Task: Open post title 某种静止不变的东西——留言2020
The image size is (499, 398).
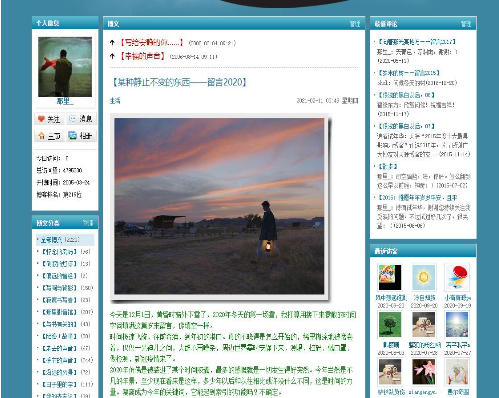Action: (x=178, y=82)
